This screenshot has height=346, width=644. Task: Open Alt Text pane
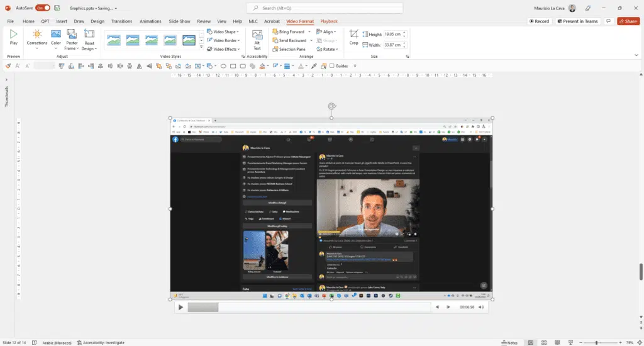(257, 39)
